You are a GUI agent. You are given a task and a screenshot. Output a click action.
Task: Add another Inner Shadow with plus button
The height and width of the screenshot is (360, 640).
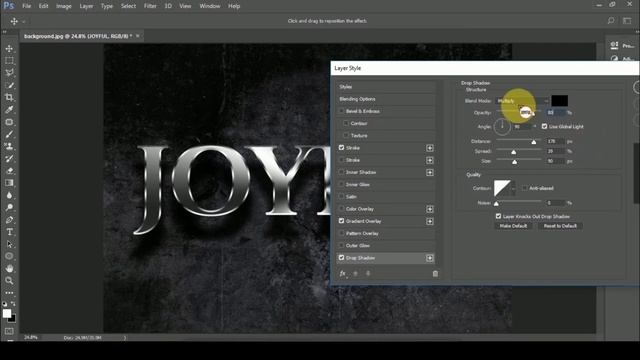pyautogui.click(x=430, y=173)
